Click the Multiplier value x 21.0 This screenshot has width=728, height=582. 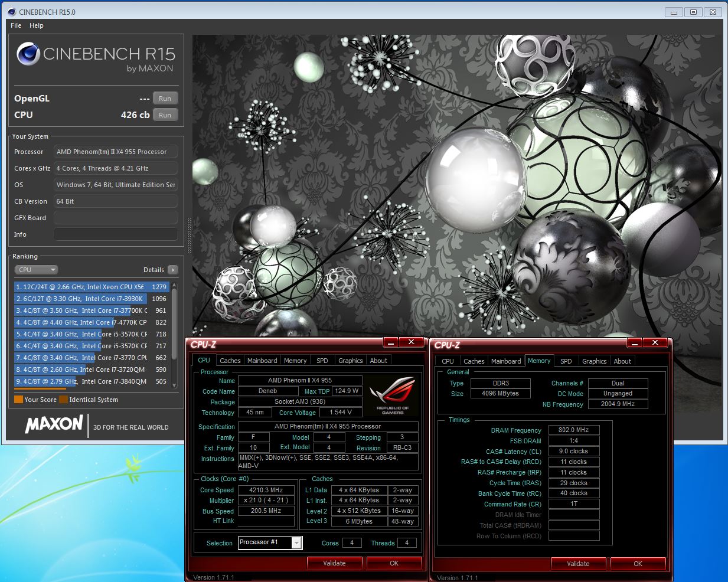(x=266, y=501)
